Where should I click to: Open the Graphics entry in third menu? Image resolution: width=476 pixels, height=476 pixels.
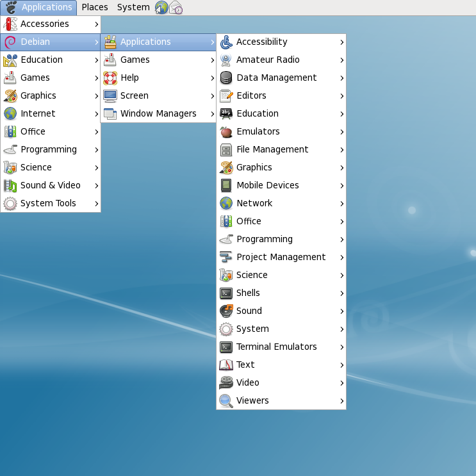tap(281, 168)
